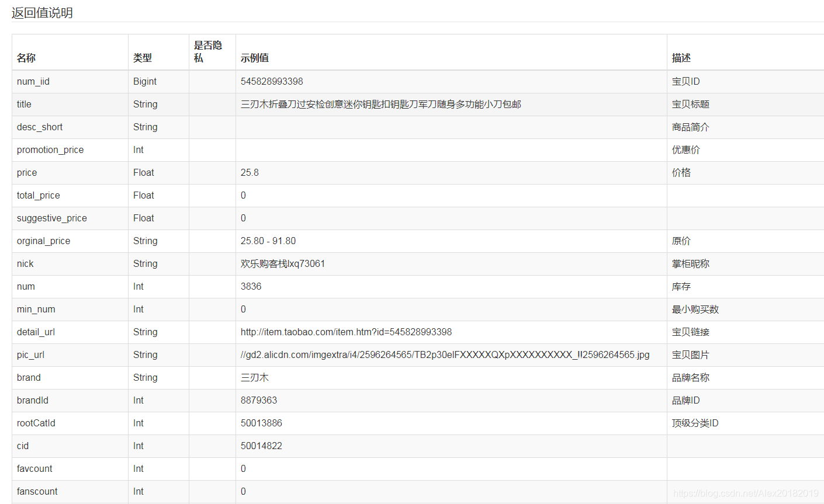The height and width of the screenshot is (504, 824).
Task: Click the 'brand' name cell
Action: pos(29,377)
